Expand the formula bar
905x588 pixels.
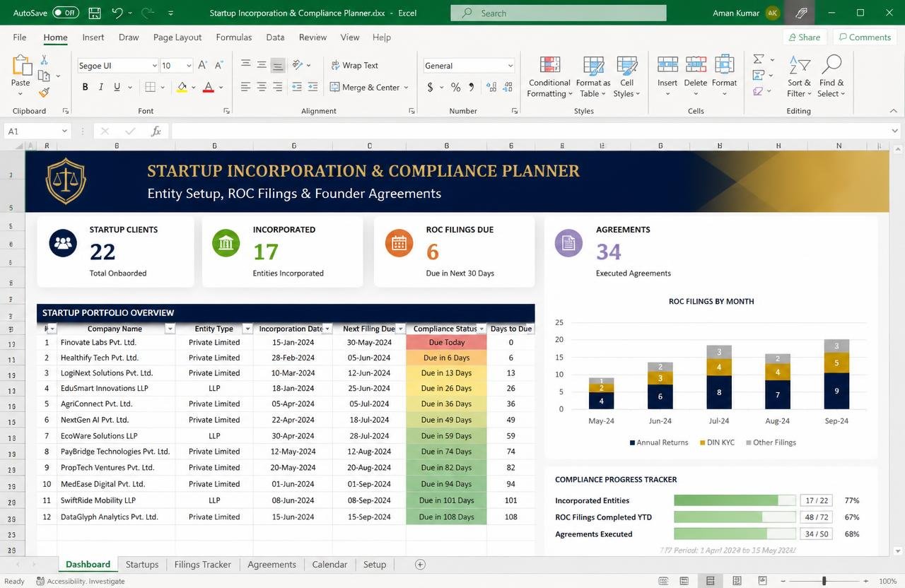coord(895,131)
